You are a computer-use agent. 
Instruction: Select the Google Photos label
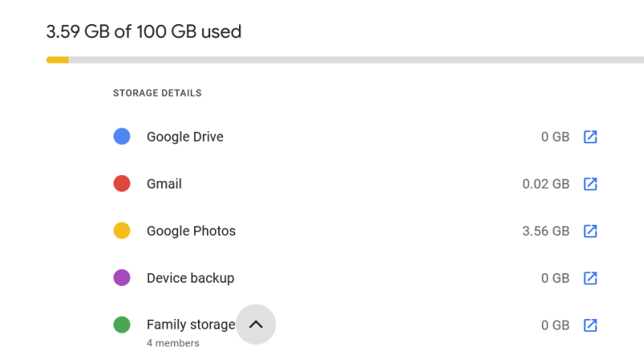[191, 231]
